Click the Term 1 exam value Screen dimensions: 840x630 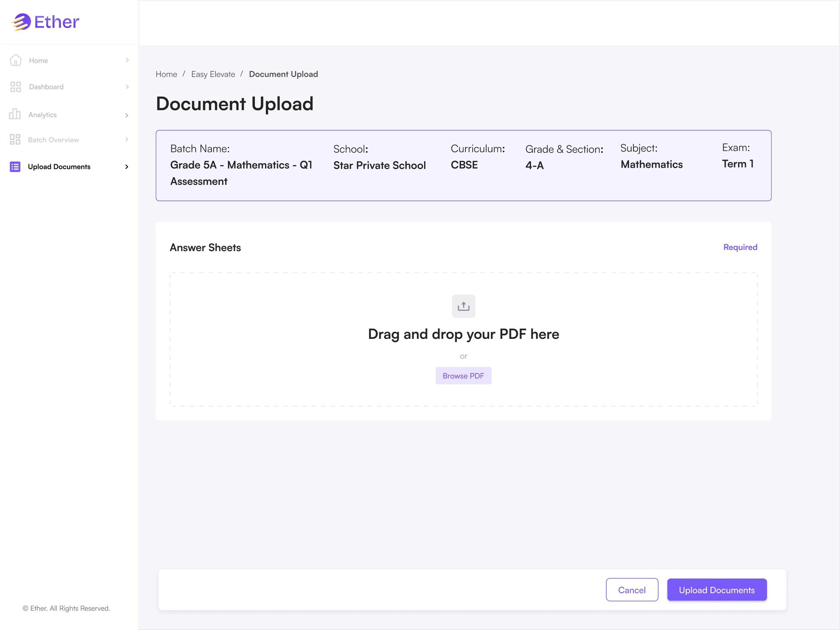click(738, 164)
